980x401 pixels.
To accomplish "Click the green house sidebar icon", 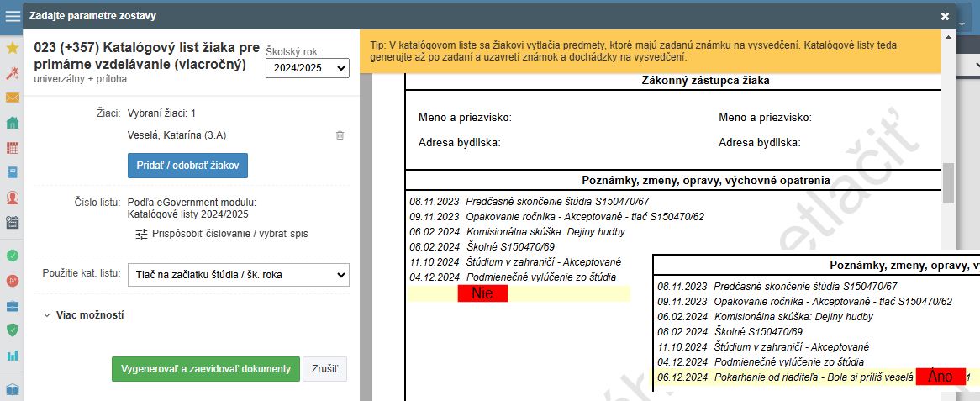I will pyautogui.click(x=12, y=123).
